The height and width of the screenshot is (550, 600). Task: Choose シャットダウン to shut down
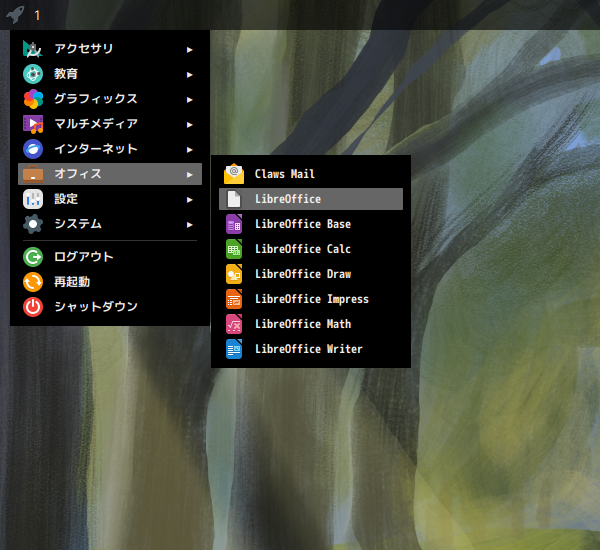point(110,307)
